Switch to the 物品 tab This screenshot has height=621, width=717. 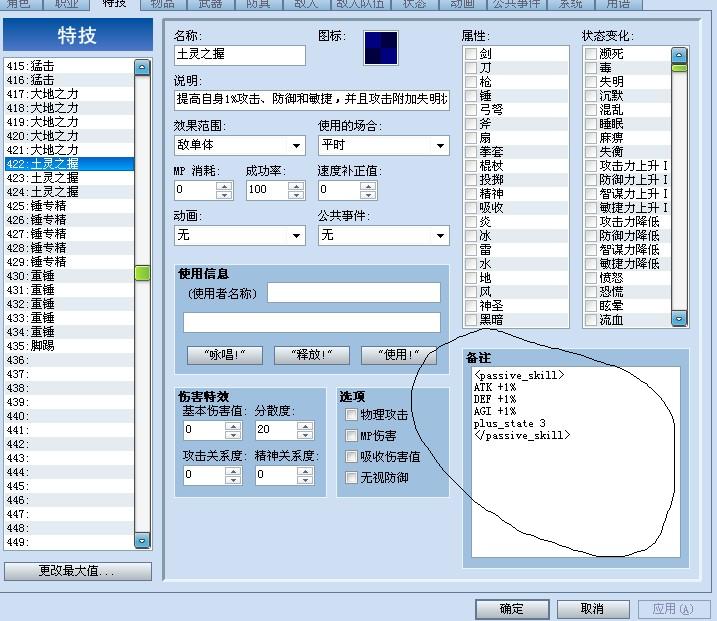(x=163, y=4)
